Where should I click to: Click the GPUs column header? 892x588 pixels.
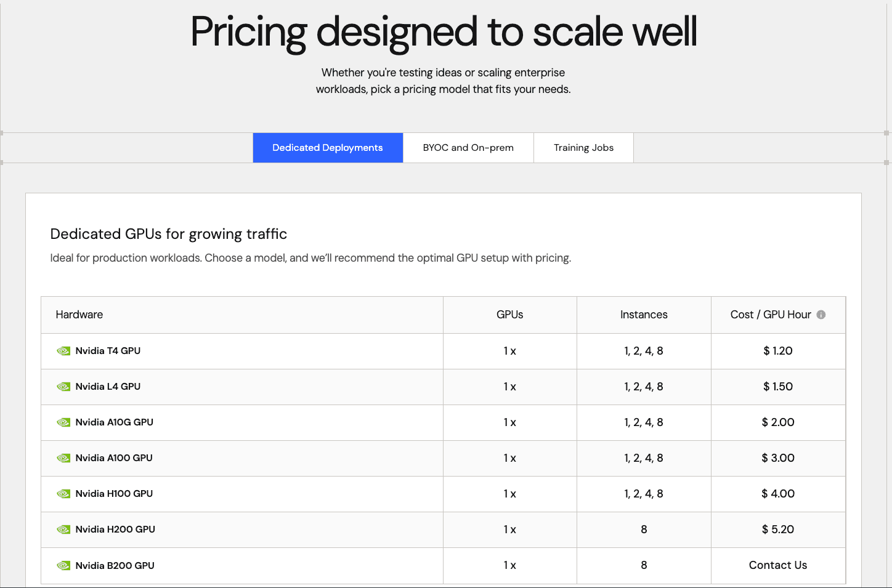point(510,315)
